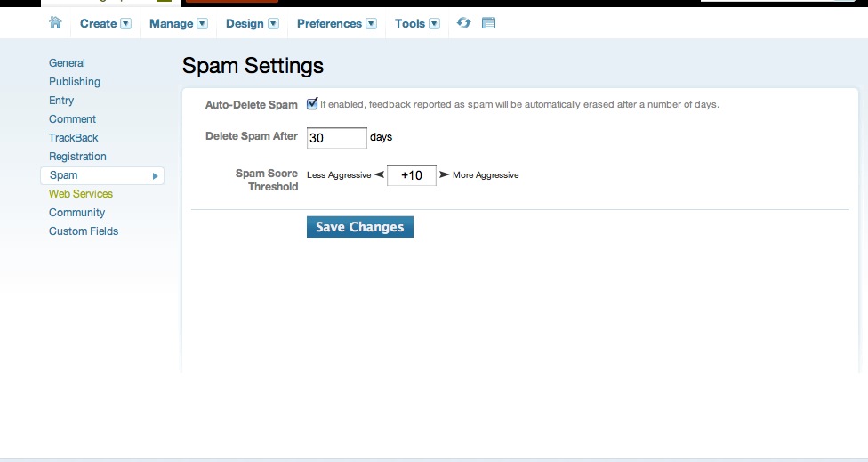This screenshot has height=462, width=868.
Task: Open Registration settings in the sidebar
Action: [77, 157]
